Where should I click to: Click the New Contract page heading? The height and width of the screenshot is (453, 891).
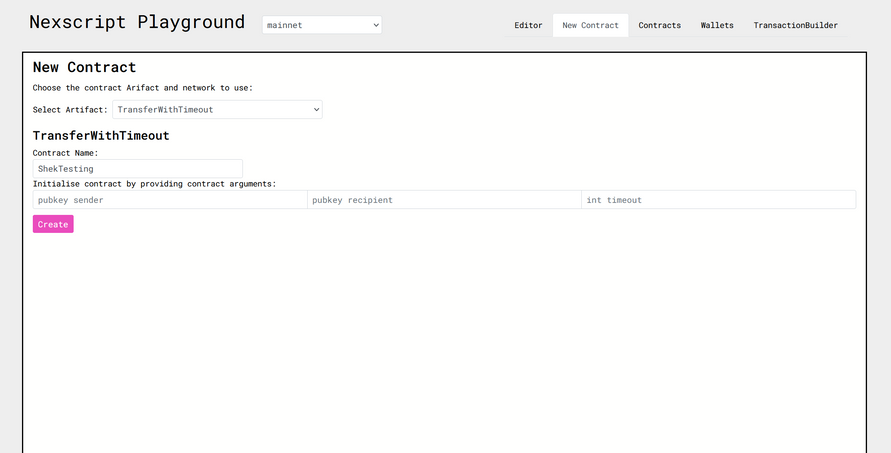pos(84,67)
